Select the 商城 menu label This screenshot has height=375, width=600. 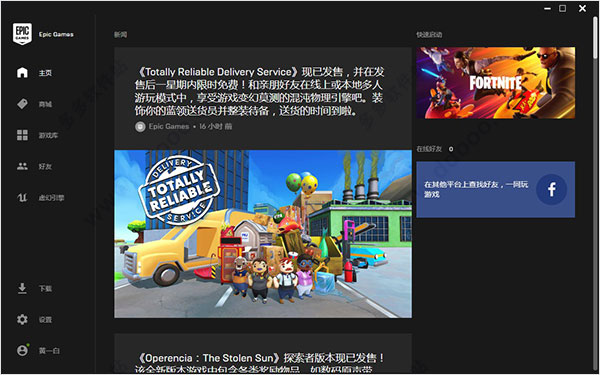45,104
